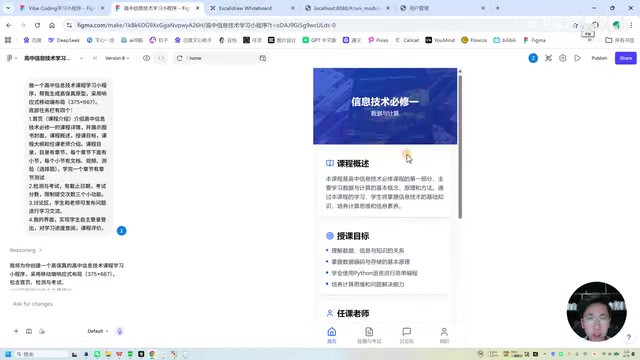Open the bilibili bookmark
The width and height of the screenshot is (640, 360).
505,40
